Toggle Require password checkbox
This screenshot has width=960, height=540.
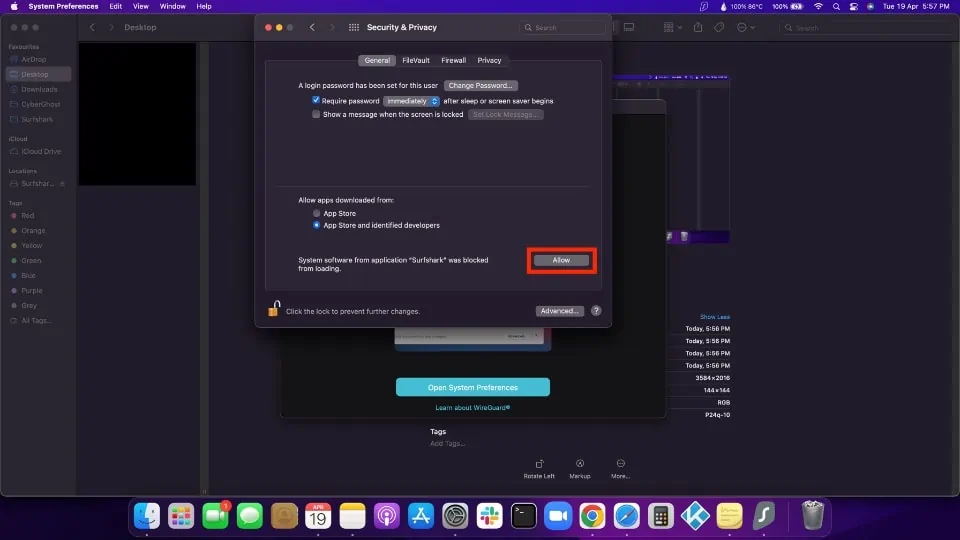click(316, 100)
